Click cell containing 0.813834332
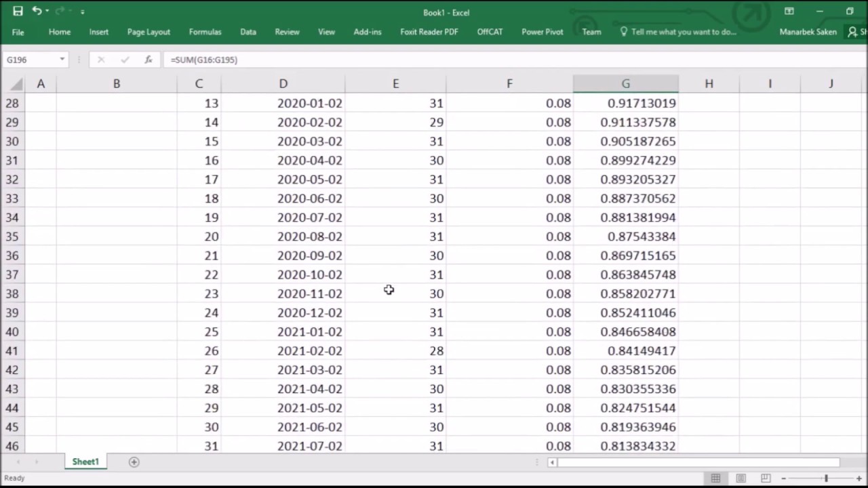Image resolution: width=868 pixels, height=488 pixels. tap(625, 446)
